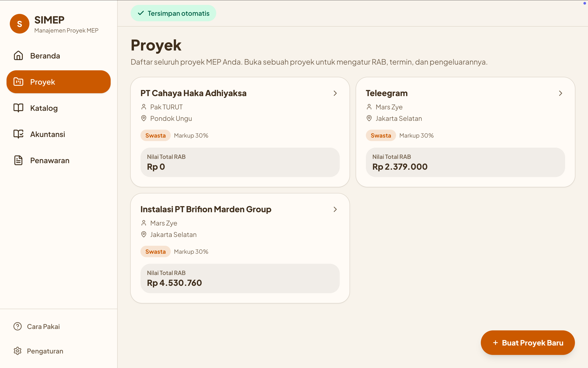
Task: Click person icon in Instalasi PT Brifion card
Action: pyautogui.click(x=144, y=223)
